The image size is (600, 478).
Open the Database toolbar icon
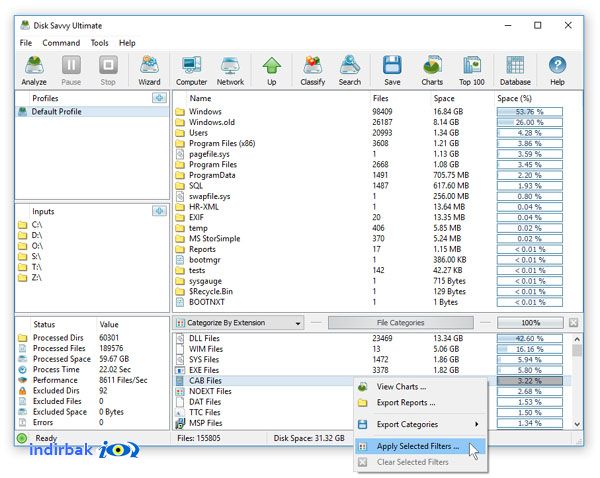tap(515, 71)
